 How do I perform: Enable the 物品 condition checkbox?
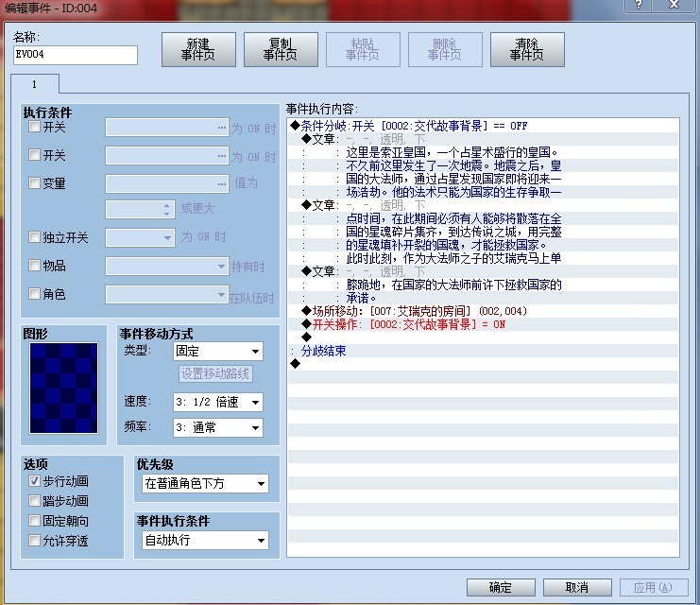tap(34, 266)
